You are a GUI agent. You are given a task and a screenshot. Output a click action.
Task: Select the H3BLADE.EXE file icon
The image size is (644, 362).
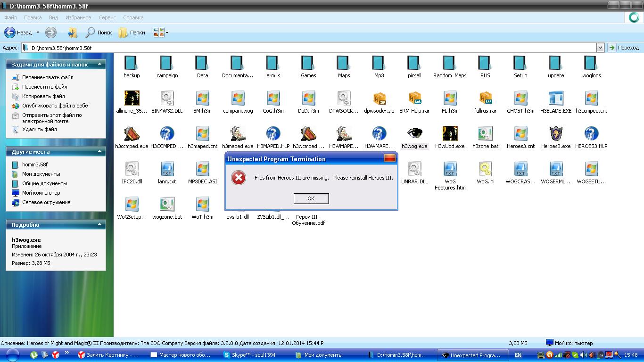(x=556, y=98)
